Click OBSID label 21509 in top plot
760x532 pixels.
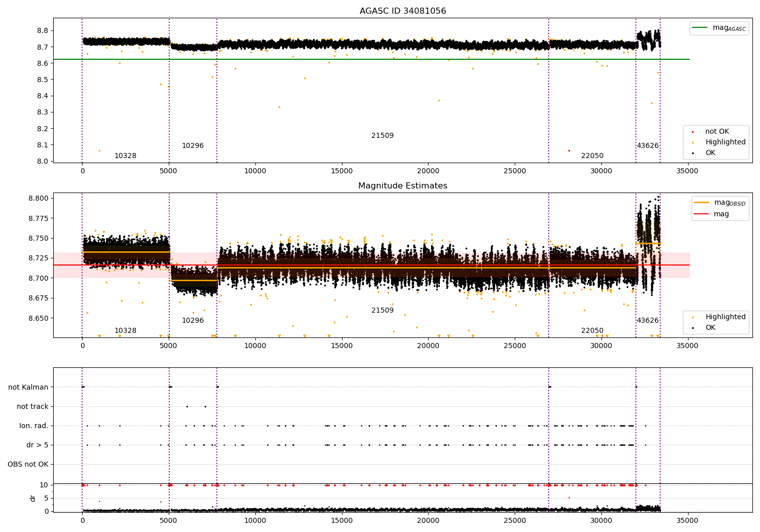tap(383, 136)
